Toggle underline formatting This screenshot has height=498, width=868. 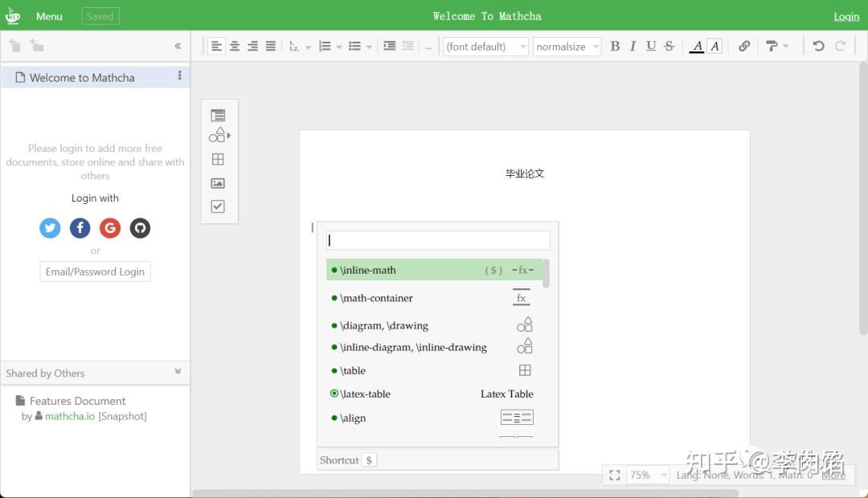tap(651, 46)
